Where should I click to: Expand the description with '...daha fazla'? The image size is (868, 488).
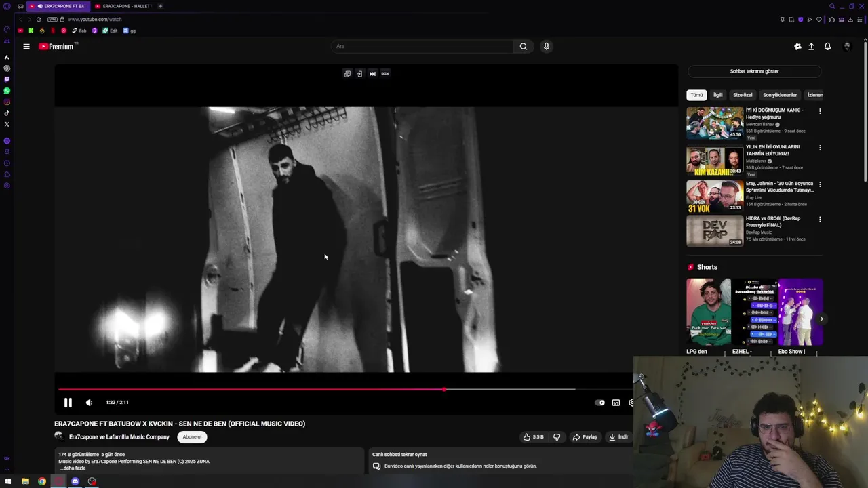[x=73, y=468]
